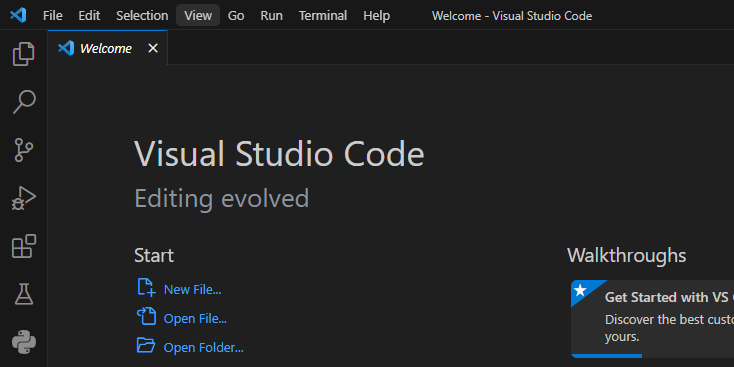Open the File menu
This screenshot has width=734, height=367.
point(52,15)
